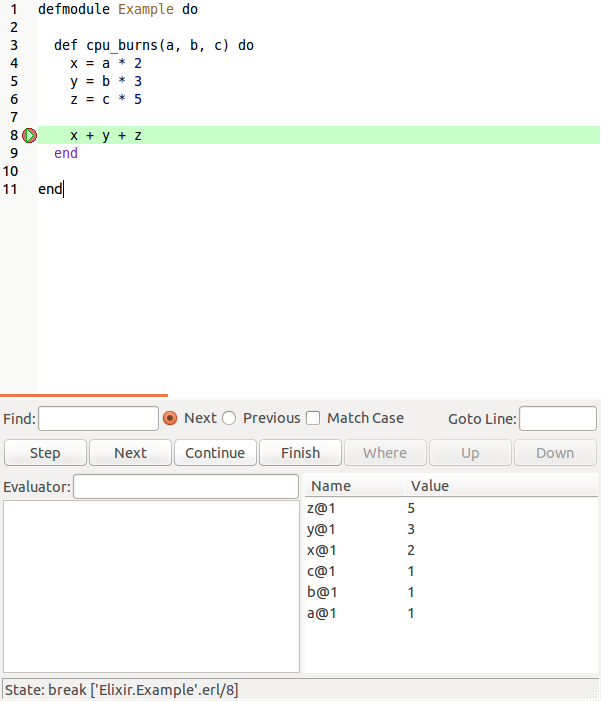The image size is (601, 701).
Task: Select the Next search direction radio button
Action: coord(170,418)
